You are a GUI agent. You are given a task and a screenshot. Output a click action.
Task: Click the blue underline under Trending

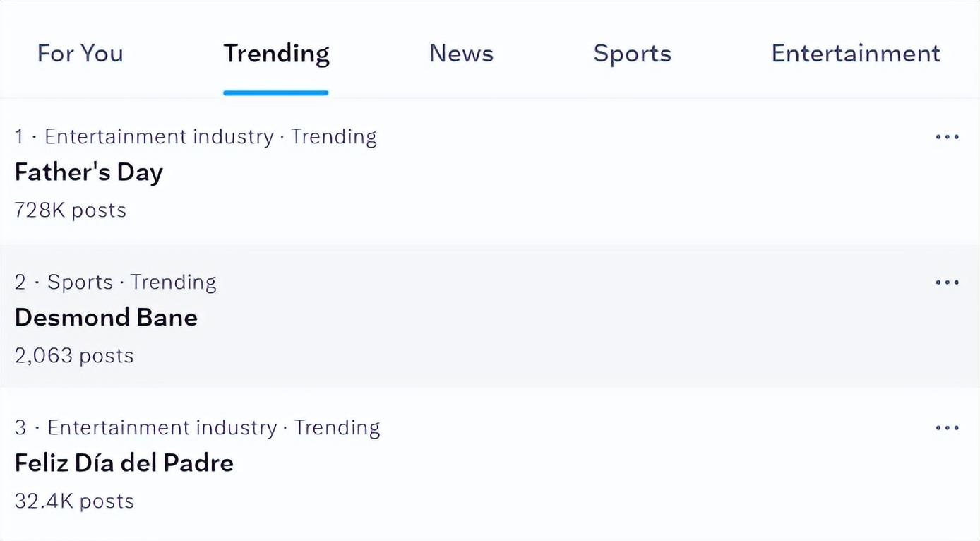(276, 93)
